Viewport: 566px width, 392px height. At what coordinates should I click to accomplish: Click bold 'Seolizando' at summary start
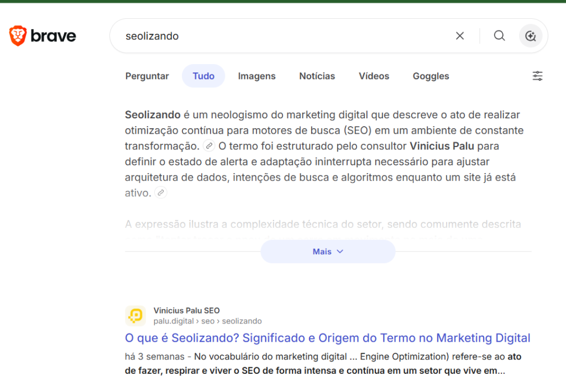[153, 115]
